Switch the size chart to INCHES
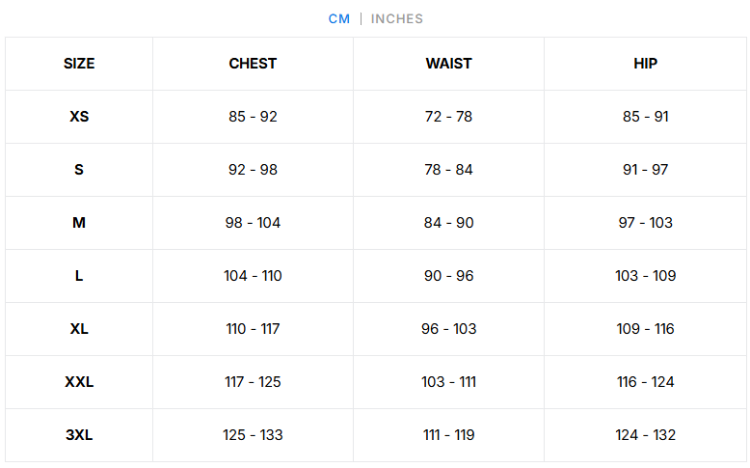 point(397,19)
